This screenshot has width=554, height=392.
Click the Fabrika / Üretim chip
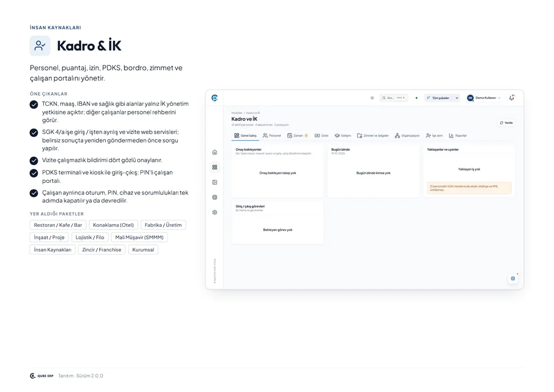coord(163,225)
